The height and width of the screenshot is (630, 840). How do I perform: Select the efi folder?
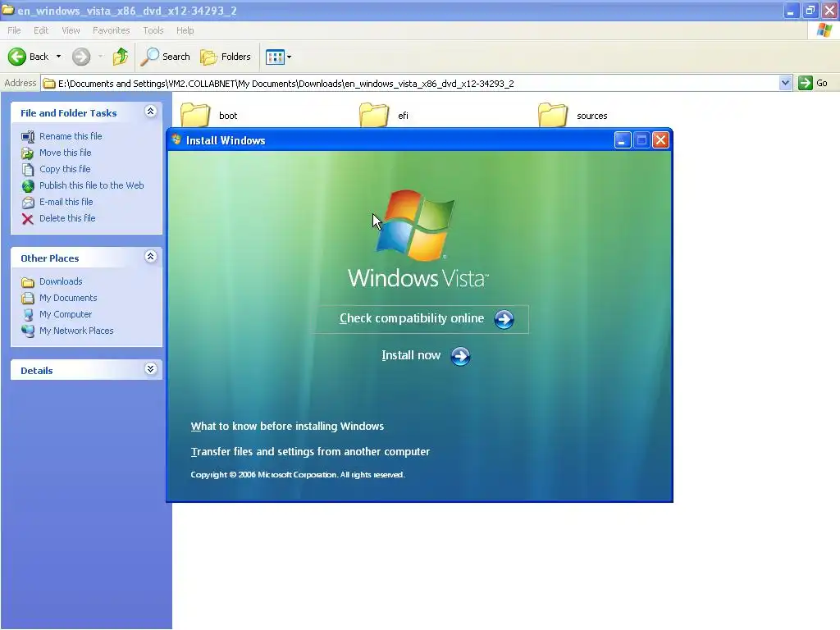[384, 115]
